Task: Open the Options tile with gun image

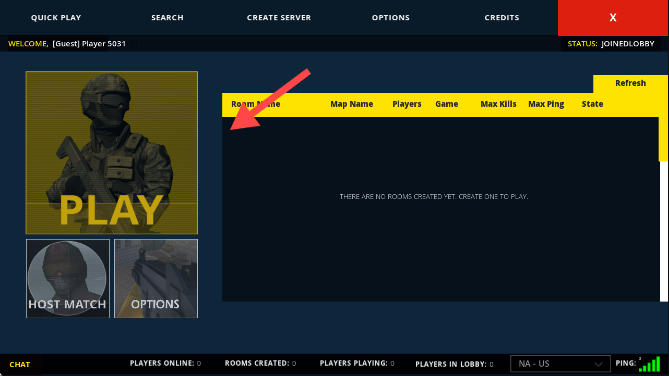Action: [156, 278]
